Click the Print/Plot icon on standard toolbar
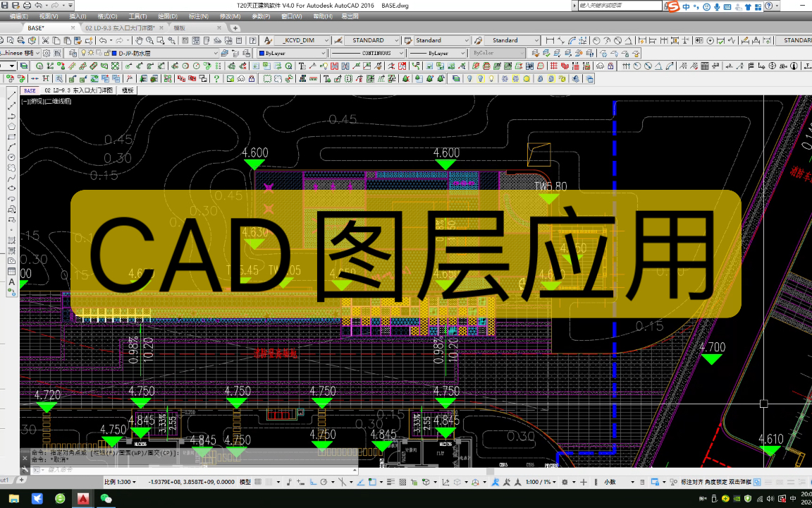This screenshot has height=508, width=812. coord(20,40)
